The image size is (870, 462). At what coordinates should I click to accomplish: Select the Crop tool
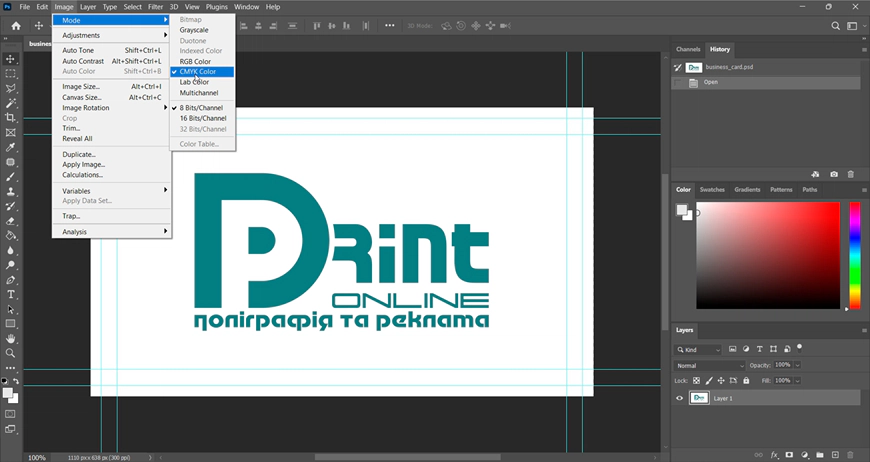click(x=10, y=118)
